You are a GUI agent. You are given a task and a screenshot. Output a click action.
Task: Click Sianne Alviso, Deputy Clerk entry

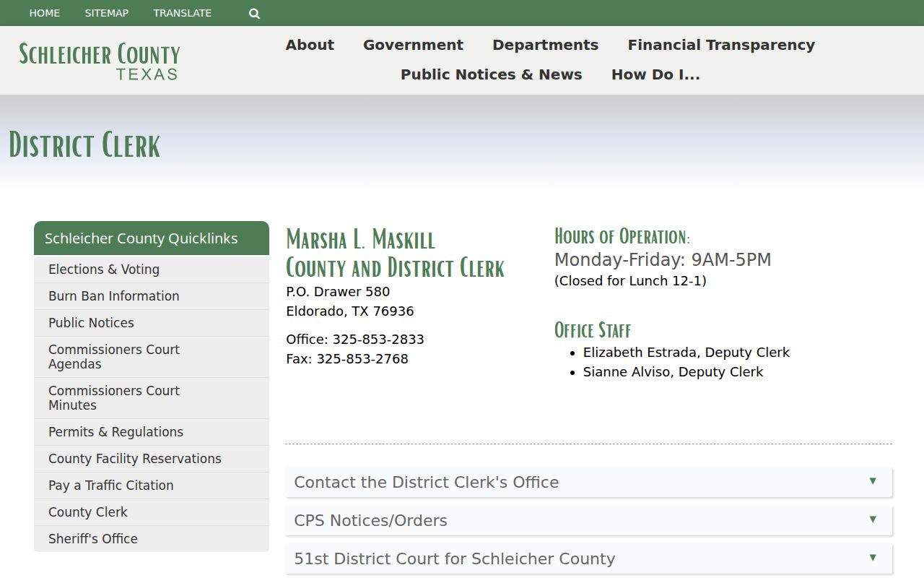[673, 372]
